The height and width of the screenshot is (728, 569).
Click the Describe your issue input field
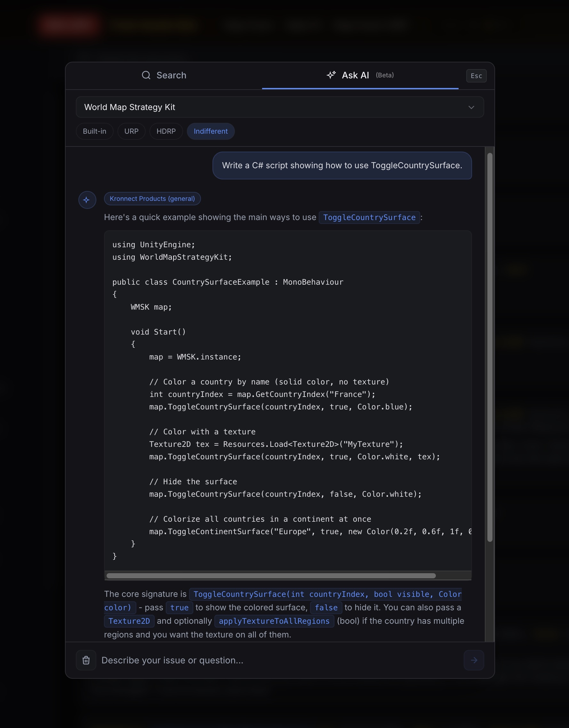tap(234, 660)
